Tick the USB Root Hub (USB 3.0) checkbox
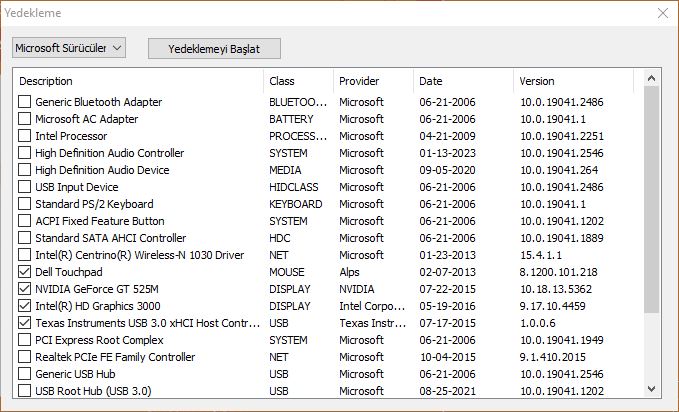 25,391
